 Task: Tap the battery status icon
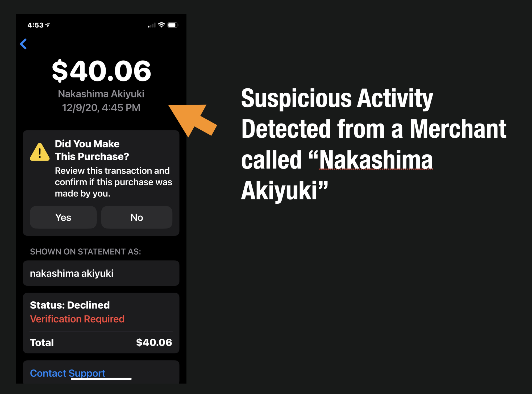click(x=173, y=25)
